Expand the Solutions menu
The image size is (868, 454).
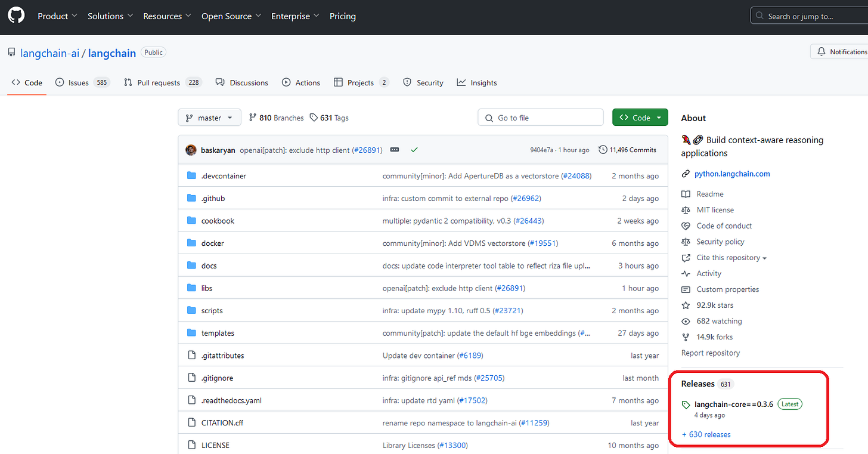pos(110,16)
